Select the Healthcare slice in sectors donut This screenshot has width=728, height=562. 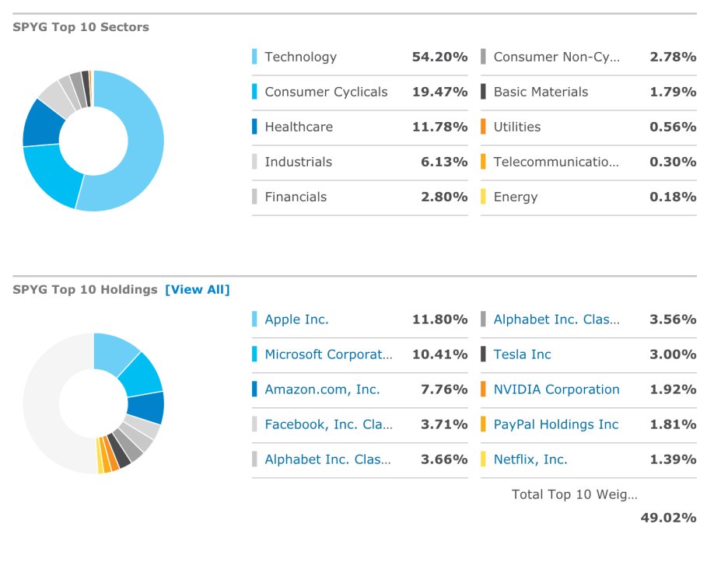coord(42,124)
